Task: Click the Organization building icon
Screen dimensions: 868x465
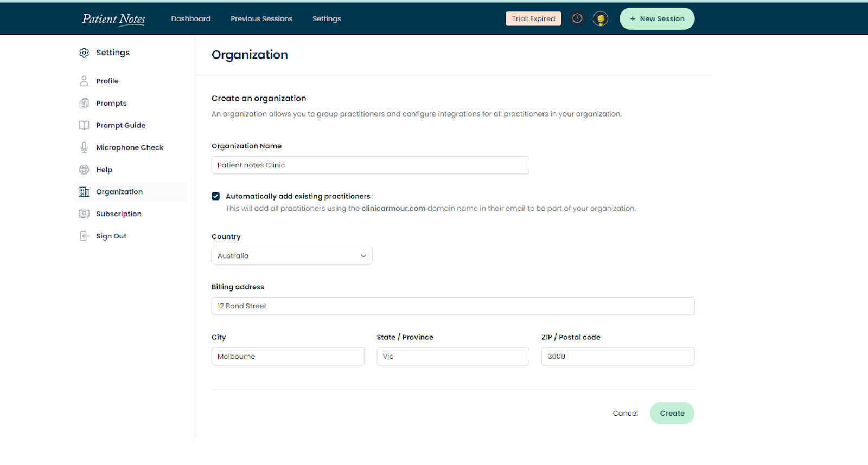Action: pos(84,192)
